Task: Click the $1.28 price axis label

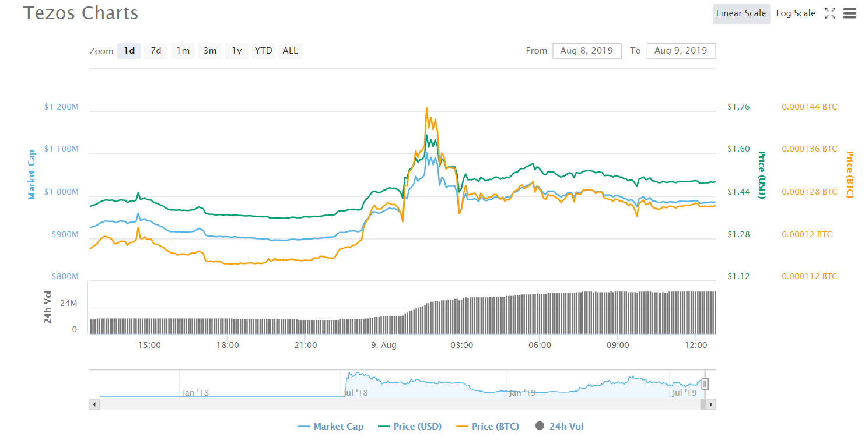Action: tap(738, 234)
